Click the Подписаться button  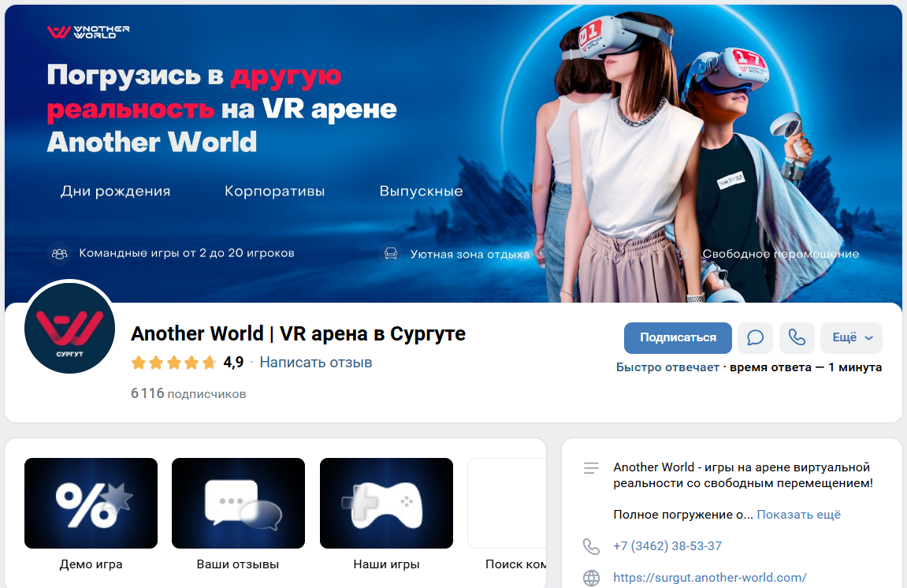tap(678, 337)
